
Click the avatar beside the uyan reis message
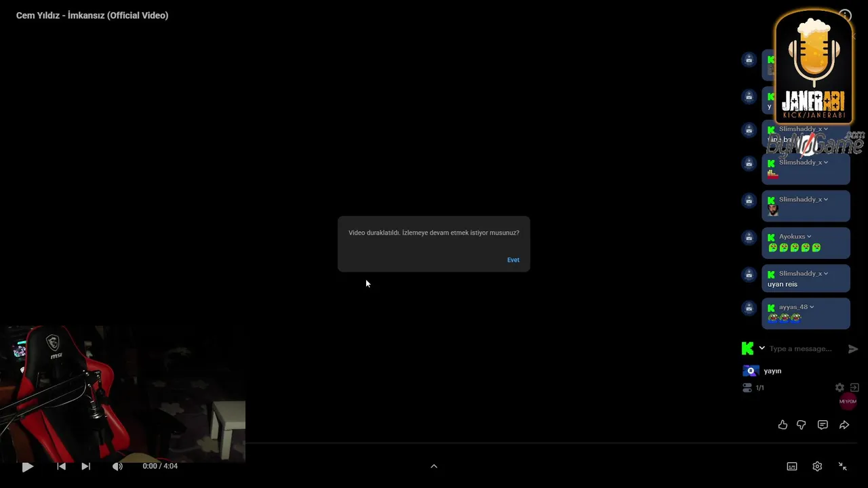[749, 274]
